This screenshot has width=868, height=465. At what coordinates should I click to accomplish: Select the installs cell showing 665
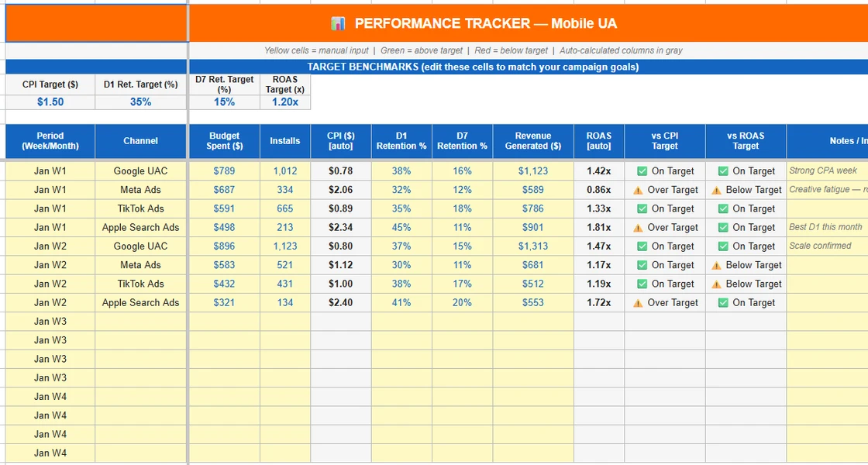pyautogui.click(x=285, y=208)
